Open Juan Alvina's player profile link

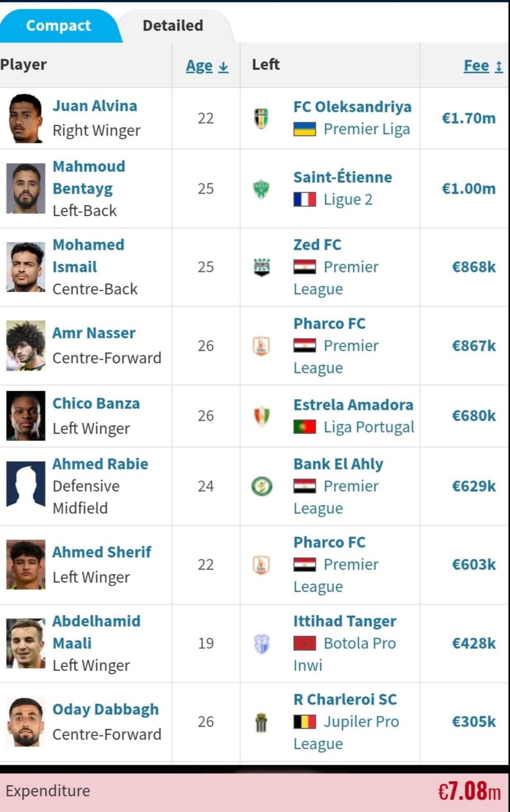pos(95,106)
